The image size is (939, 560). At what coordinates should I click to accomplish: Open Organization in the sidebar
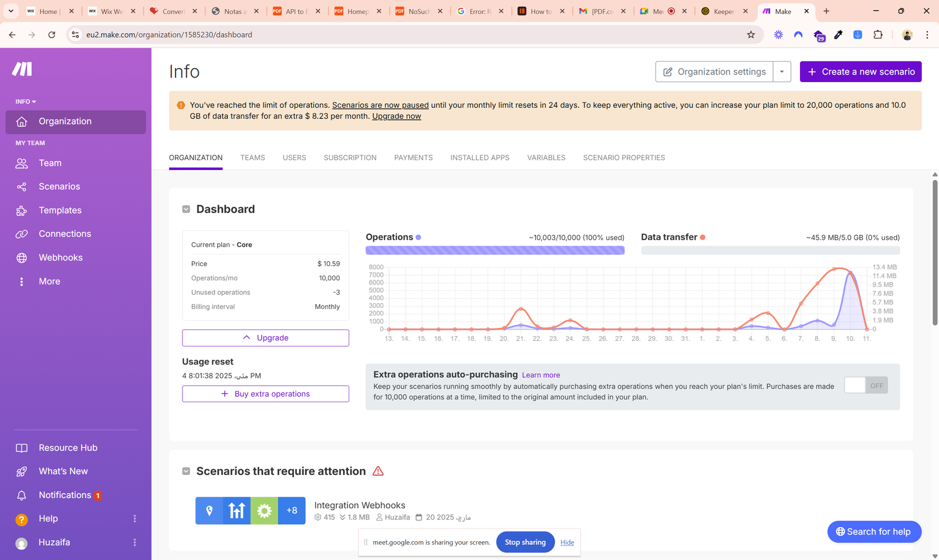tap(76, 121)
